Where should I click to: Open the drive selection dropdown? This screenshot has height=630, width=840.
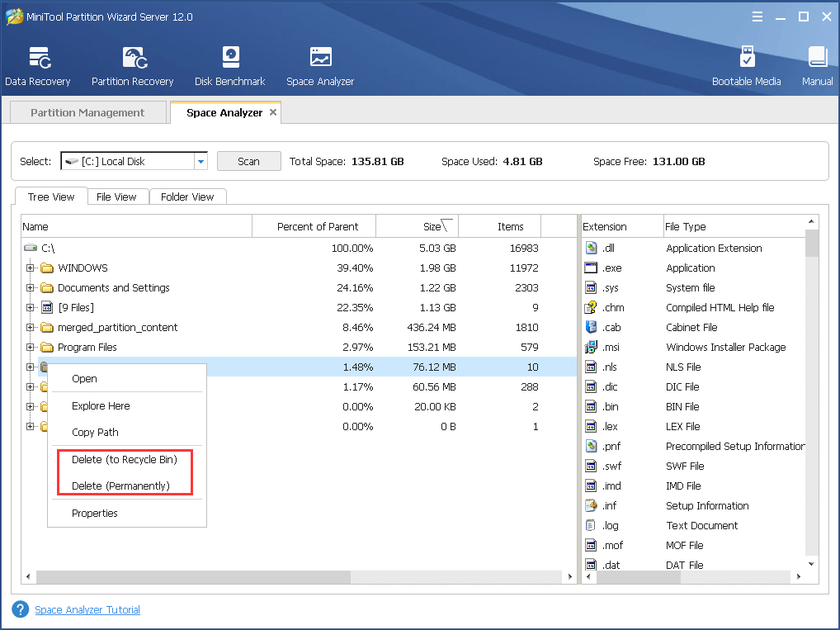201,161
